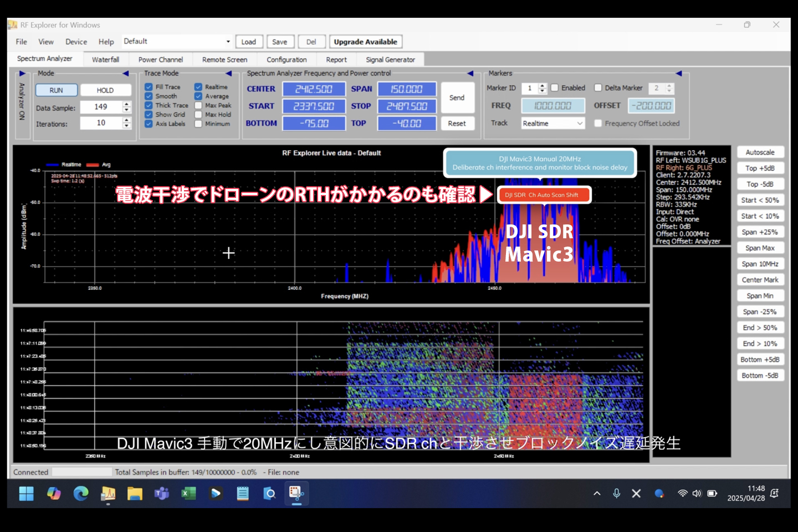Open the Default preset dropdown
798x532 pixels.
point(227,41)
